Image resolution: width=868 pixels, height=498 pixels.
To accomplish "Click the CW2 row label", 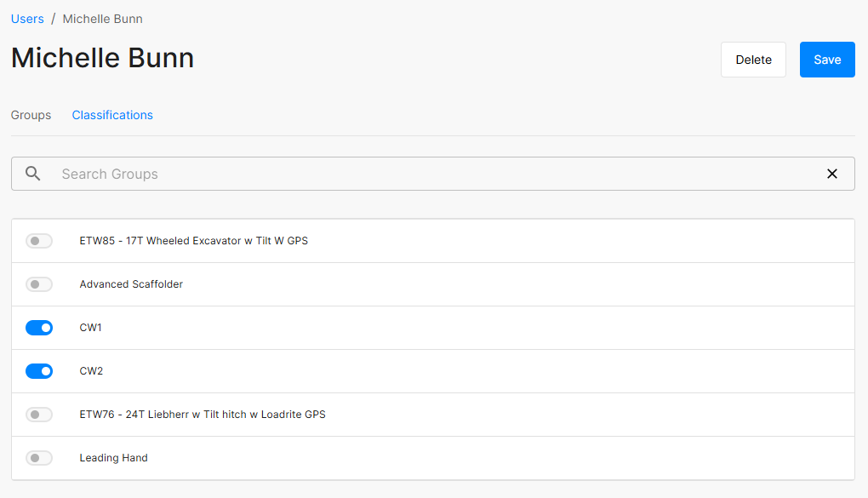I will tap(91, 371).
